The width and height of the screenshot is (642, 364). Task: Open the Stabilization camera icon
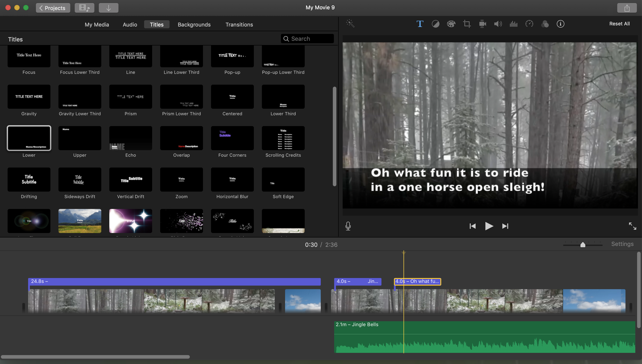pos(482,24)
